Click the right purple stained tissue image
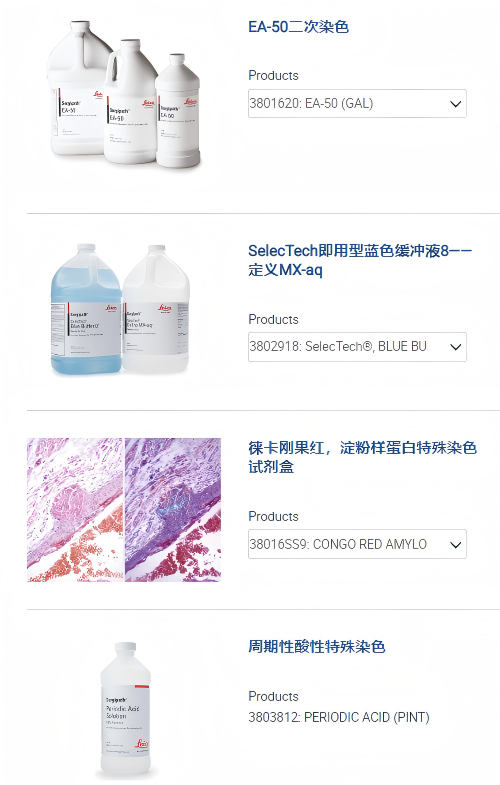 [x=173, y=510]
